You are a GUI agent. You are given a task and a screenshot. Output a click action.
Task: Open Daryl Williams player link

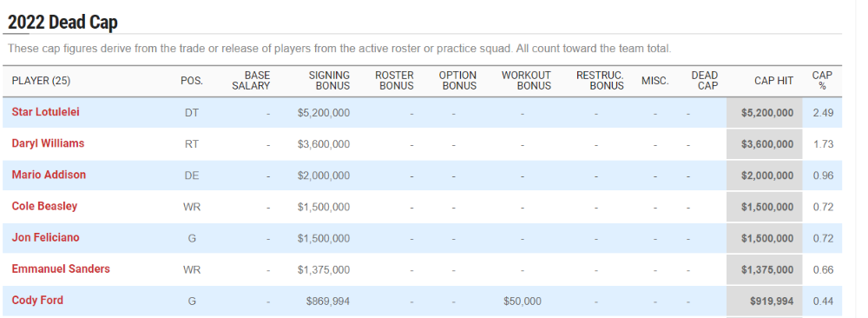click(x=48, y=143)
